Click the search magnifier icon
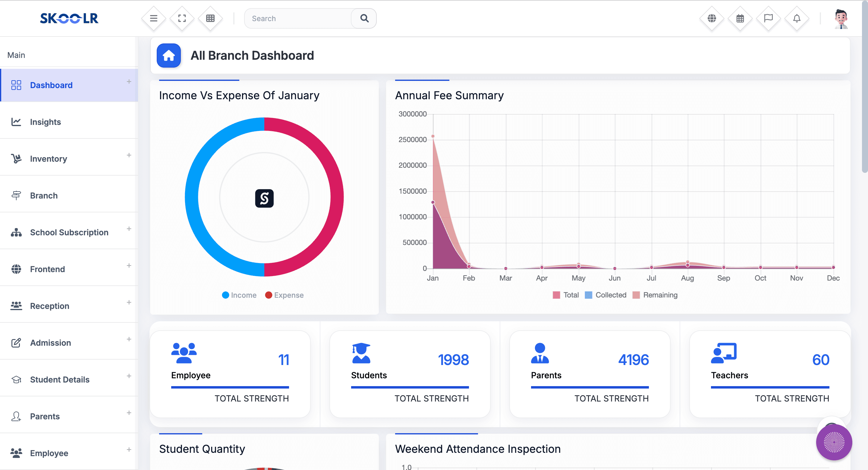The image size is (868, 470). pos(364,18)
